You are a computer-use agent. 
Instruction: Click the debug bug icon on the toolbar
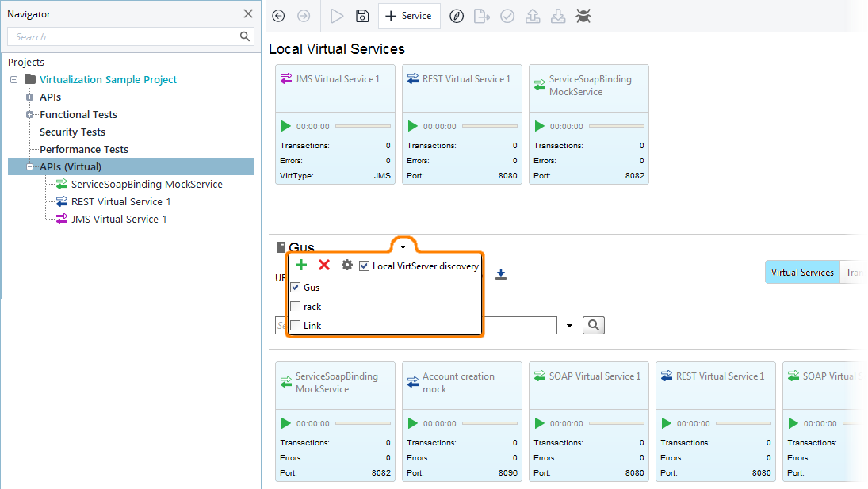[x=583, y=16]
